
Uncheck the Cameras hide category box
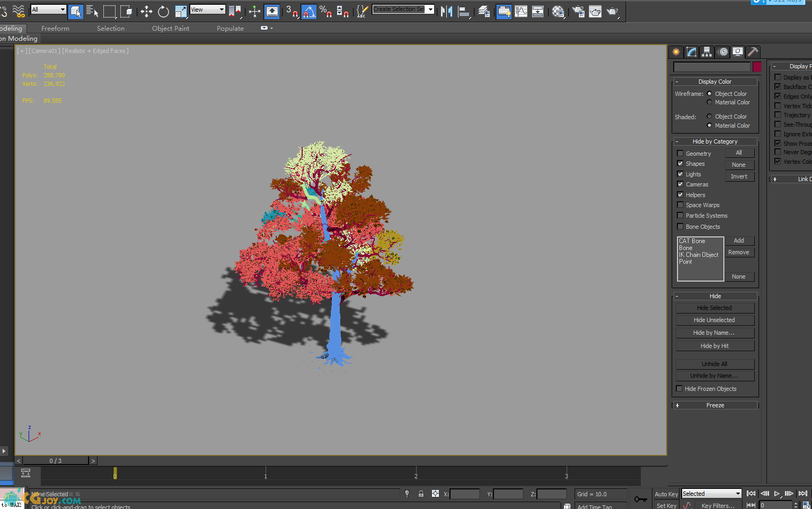click(680, 184)
